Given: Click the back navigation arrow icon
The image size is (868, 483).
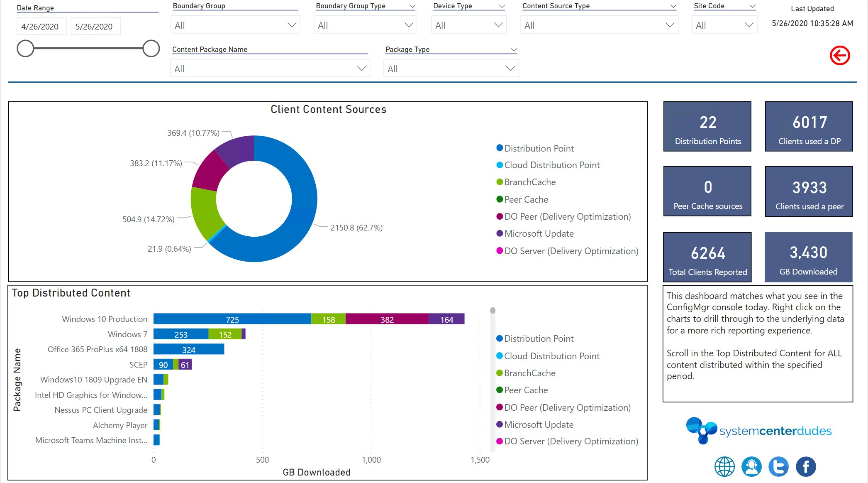Looking at the screenshot, I should click(840, 55).
